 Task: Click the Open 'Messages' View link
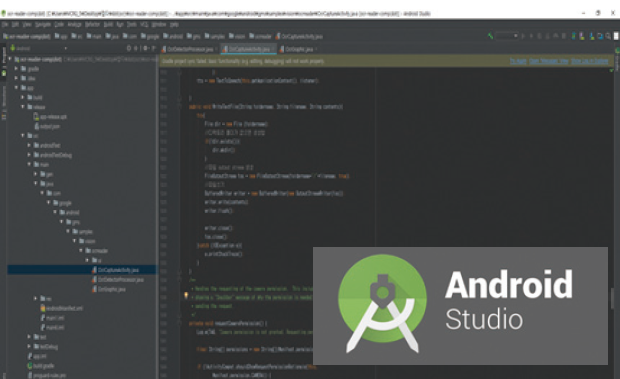coord(549,61)
